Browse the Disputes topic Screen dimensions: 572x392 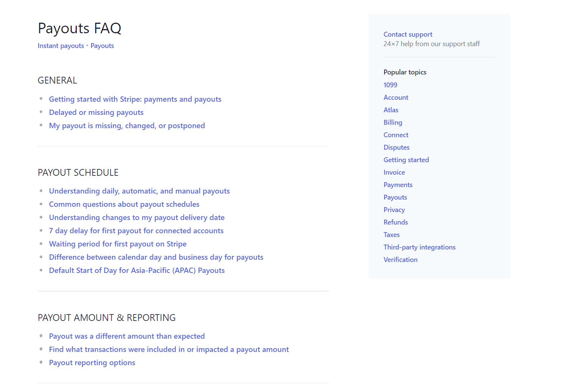[x=396, y=147]
